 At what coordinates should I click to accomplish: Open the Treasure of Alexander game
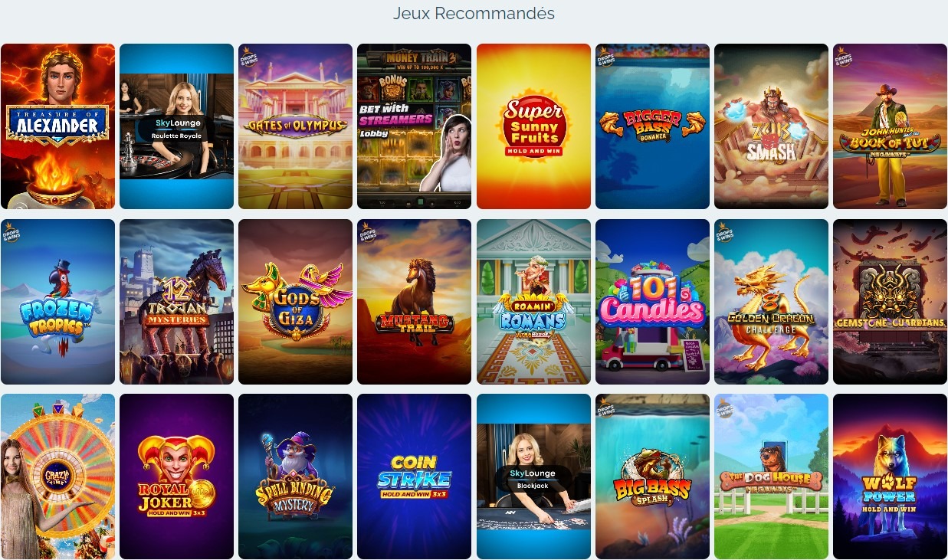(x=58, y=126)
